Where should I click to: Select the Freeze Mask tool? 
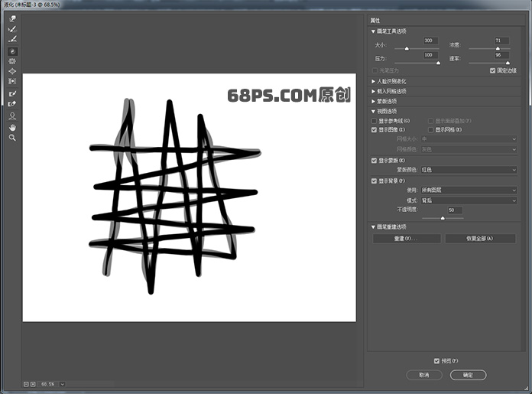point(12,94)
